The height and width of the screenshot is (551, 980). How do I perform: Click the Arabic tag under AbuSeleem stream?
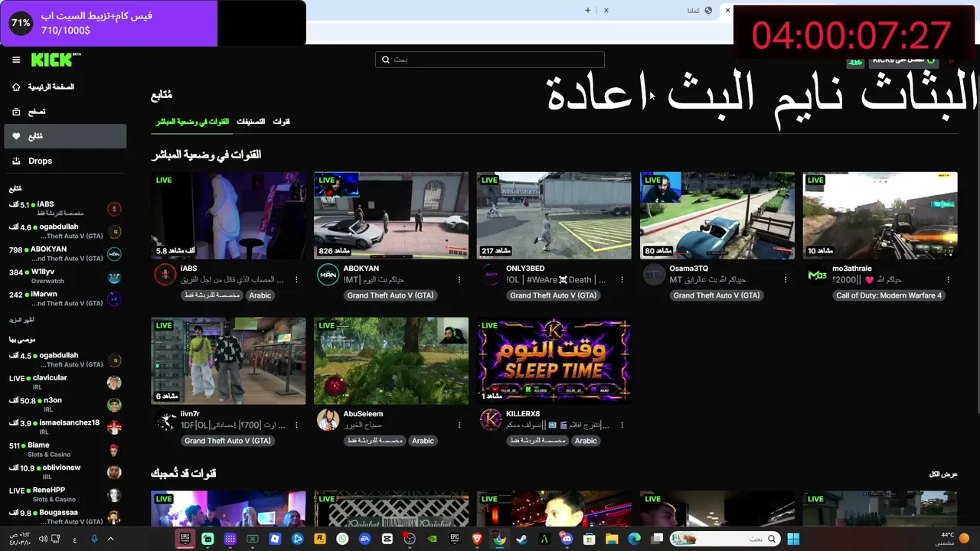pyautogui.click(x=423, y=441)
